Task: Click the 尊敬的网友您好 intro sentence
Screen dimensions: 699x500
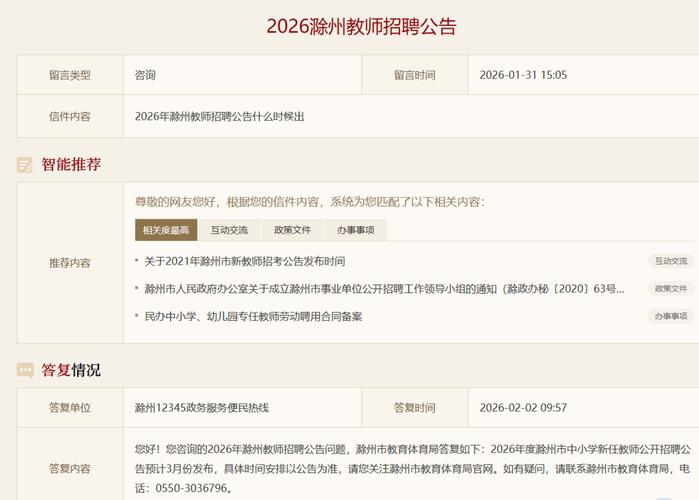Action: [310, 202]
